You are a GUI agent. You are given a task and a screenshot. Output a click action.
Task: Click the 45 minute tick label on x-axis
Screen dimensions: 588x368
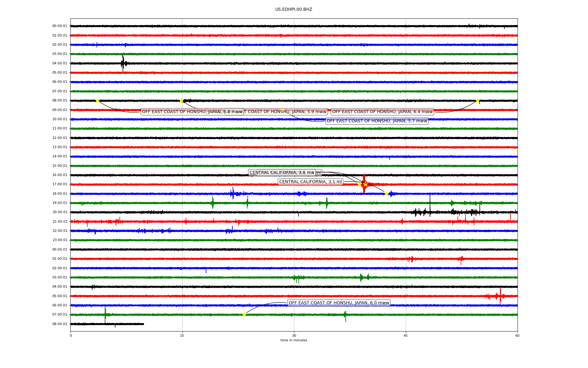[x=405, y=335]
